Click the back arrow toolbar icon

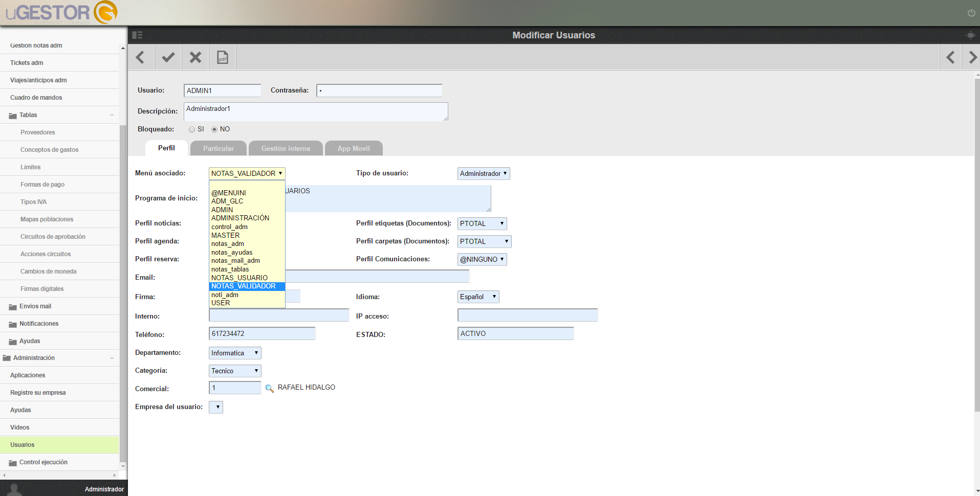tap(140, 57)
